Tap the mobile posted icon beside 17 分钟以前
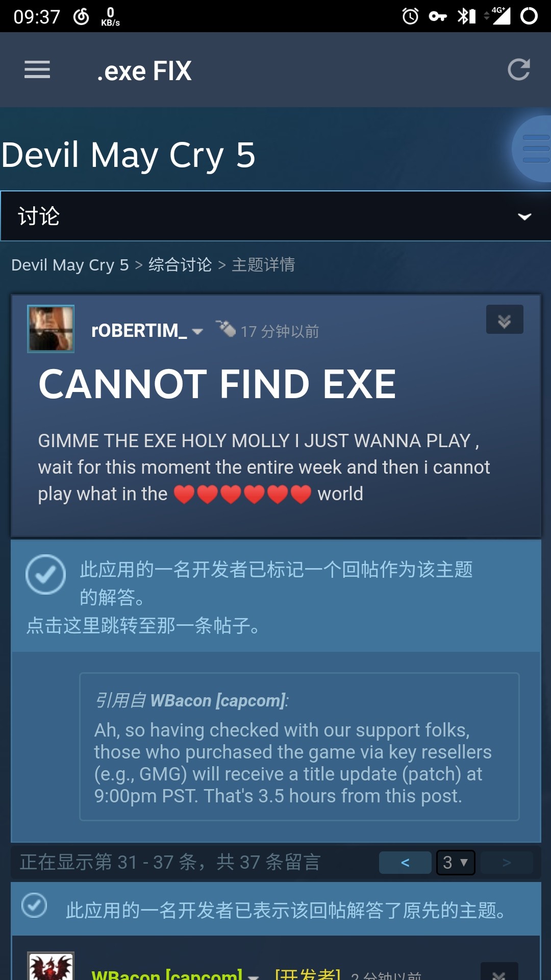 click(x=226, y=329)
